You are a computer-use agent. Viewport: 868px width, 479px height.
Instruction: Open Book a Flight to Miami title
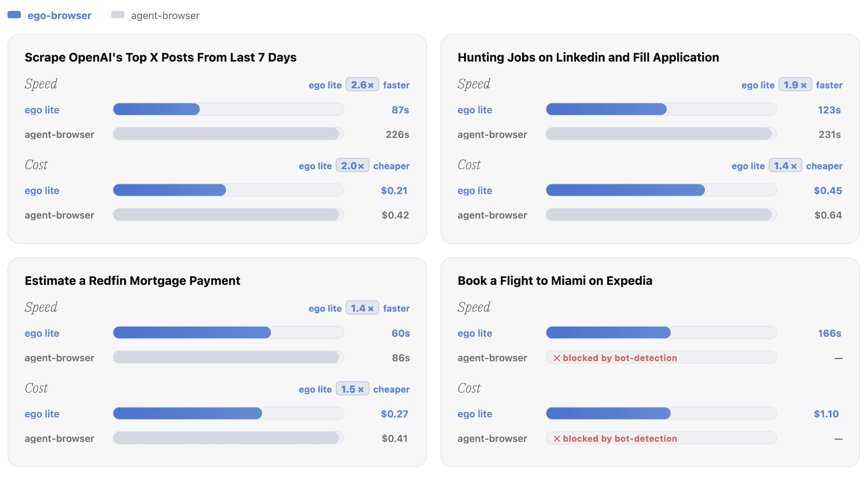tap(555, 280)
